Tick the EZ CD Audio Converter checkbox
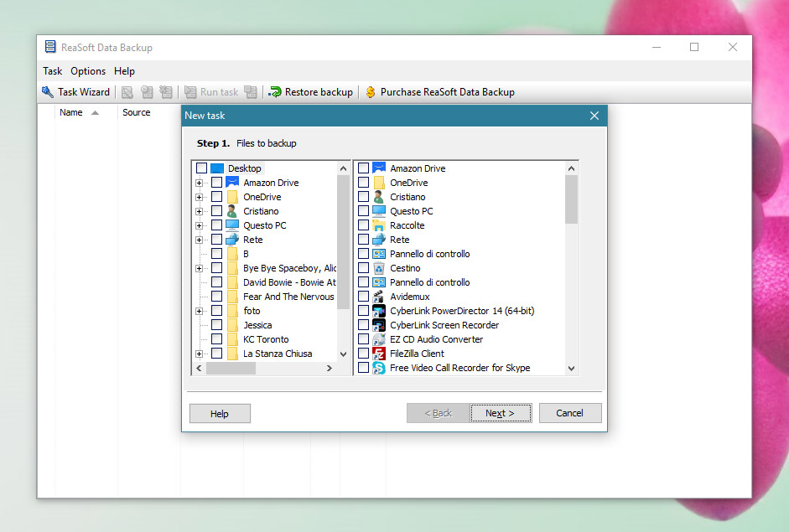This screenshot has width=789, height=532. (363, 339)
